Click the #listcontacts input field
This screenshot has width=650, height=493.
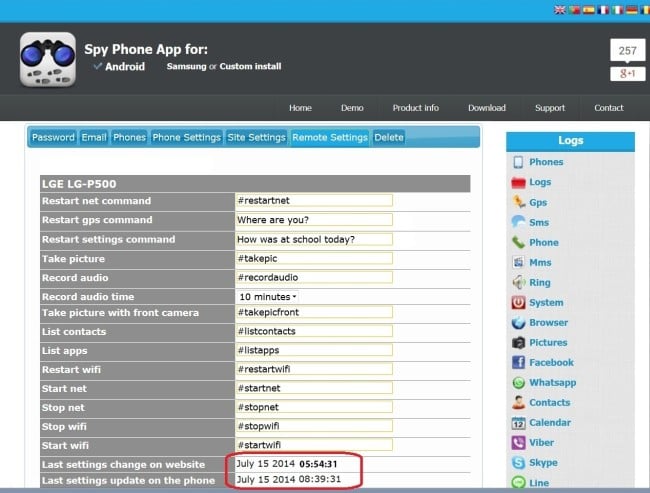[x=314, y=331]
